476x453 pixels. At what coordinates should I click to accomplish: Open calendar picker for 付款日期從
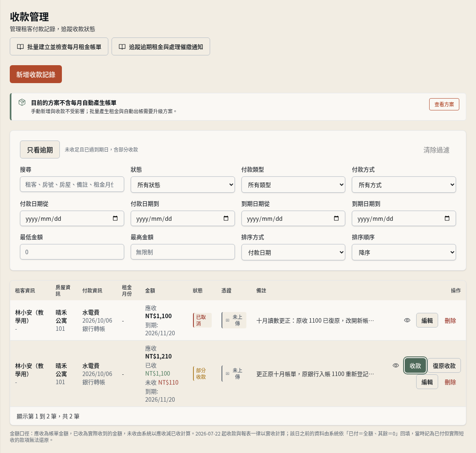pyautogui.click(x=115, y=218)
